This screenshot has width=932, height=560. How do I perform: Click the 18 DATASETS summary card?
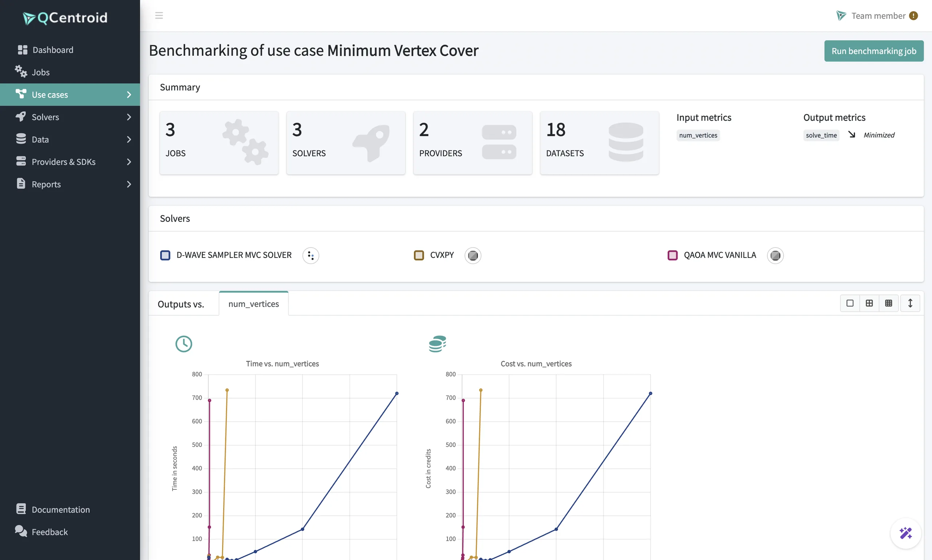click(x=599, y=143)
